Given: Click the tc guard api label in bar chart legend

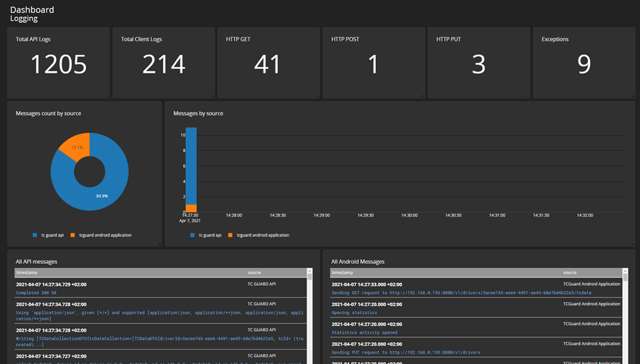Looking at the screenshot, I should [210, 235].
